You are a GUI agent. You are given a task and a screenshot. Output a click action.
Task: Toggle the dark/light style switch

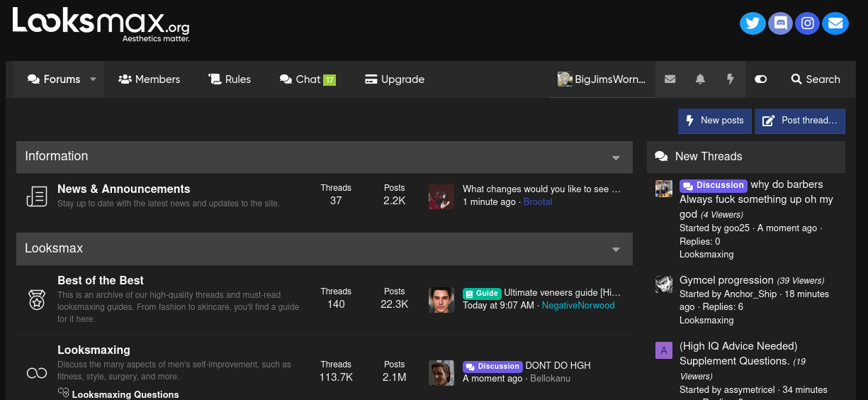(x=760, y=79)
